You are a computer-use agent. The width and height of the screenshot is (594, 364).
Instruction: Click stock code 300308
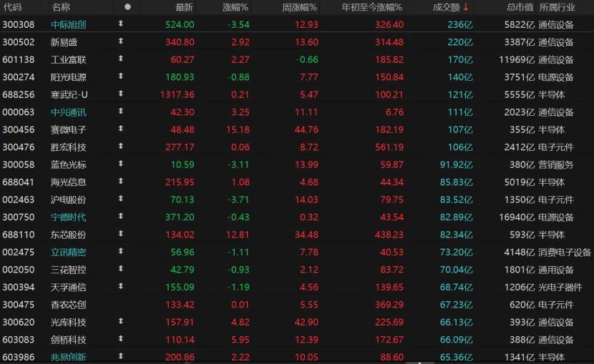(19, 24)
